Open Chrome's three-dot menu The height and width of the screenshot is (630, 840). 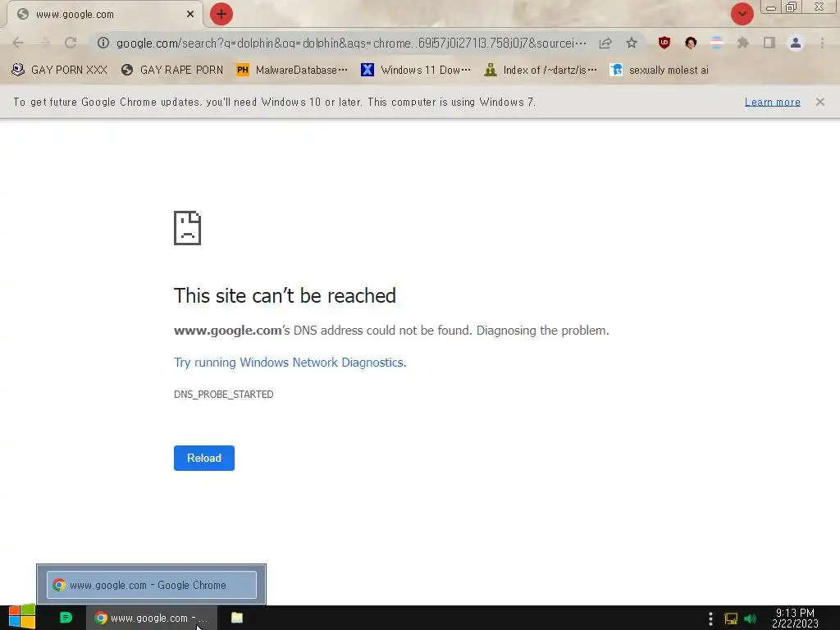(x=822, y=43)
